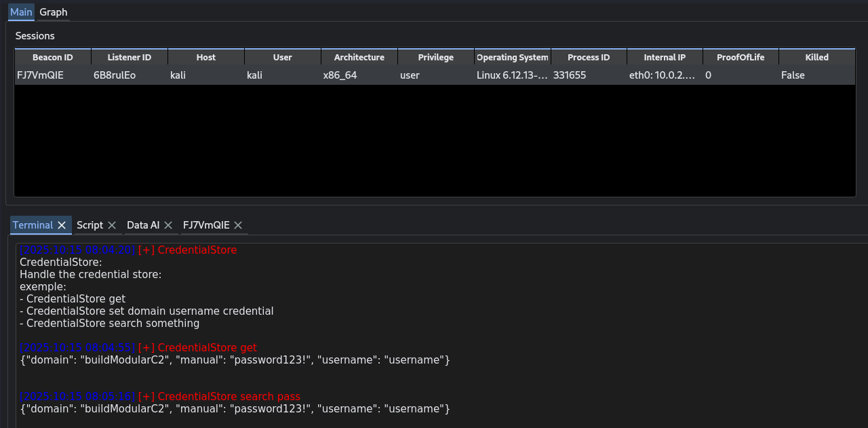Screen dimensions: 868x428
Task: Sort sessions by Beacon ID column header
Action: (52, 58)
